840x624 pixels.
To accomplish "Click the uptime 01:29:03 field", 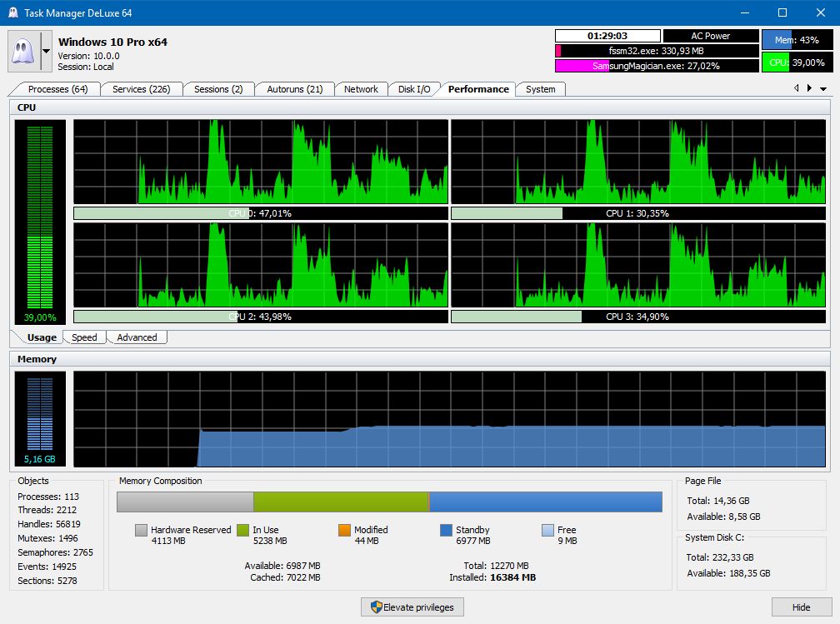I will (607, 36).
